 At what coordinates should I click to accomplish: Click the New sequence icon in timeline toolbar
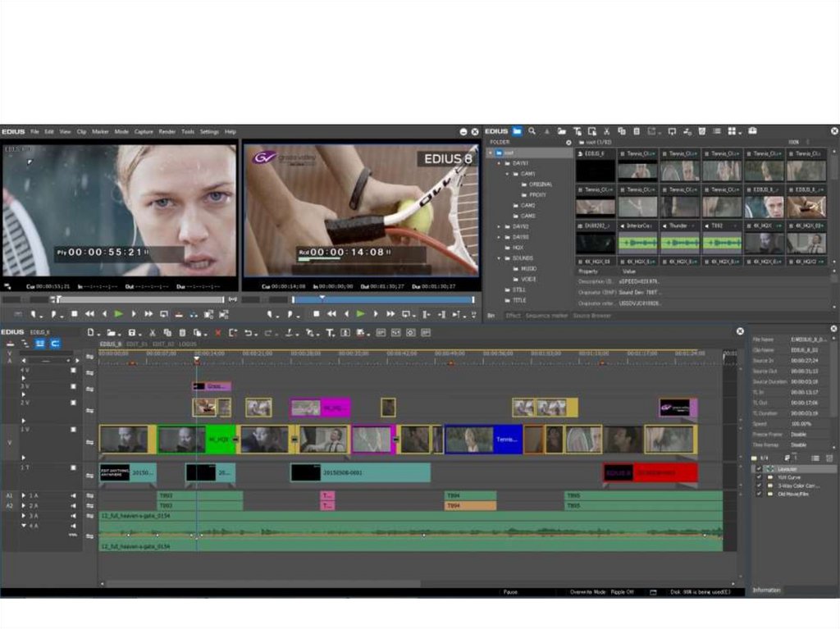pyautogui.click(x=91, y=333)
